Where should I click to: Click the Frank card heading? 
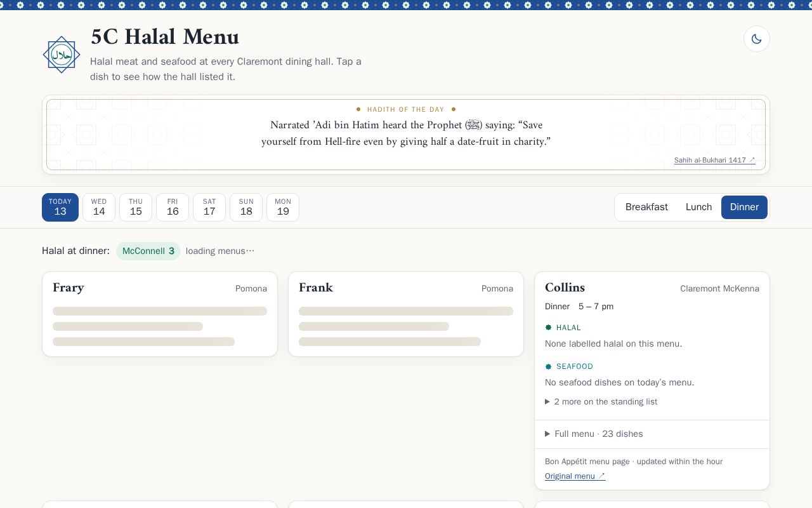point(316,288)
